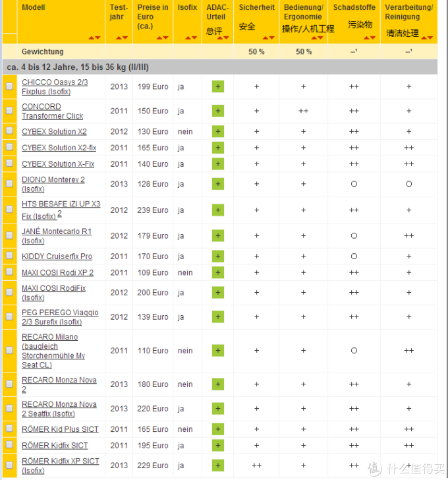Click green ADAC rating for CHICCO Oasys
This screenshot has width=448, height=480.
[218, 86]
